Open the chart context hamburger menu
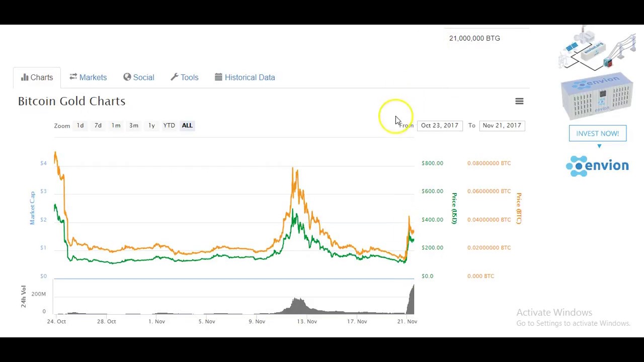 pos(519,101)
